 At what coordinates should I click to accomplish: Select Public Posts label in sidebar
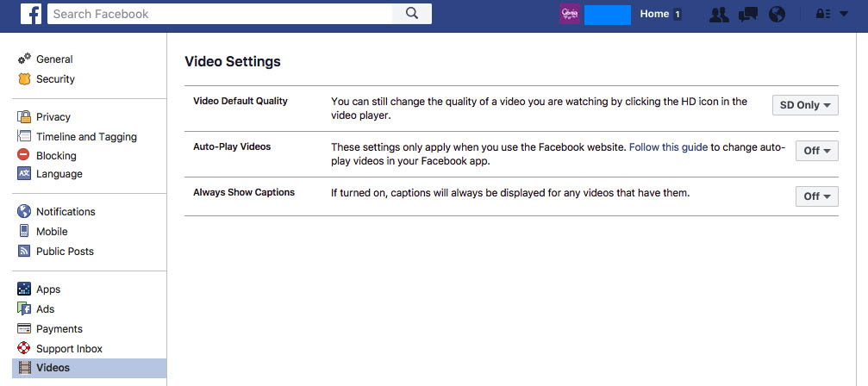[65, 251]
